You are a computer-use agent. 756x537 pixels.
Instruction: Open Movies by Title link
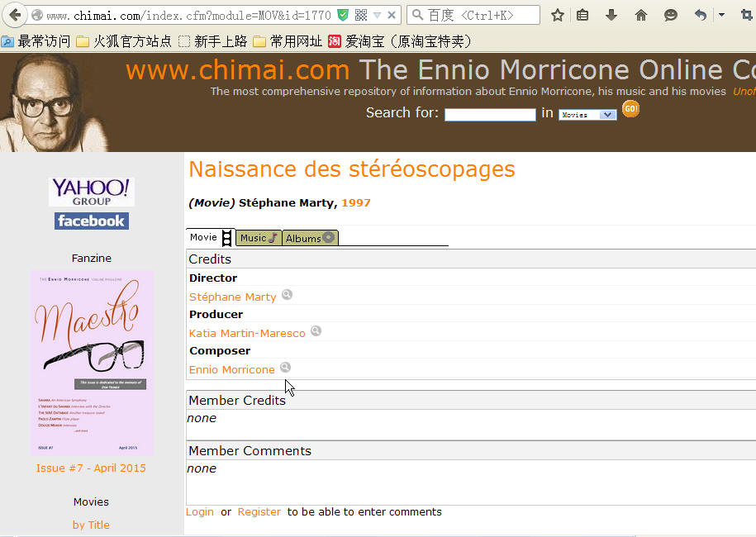pyautogui.click(x=91, y=525)
